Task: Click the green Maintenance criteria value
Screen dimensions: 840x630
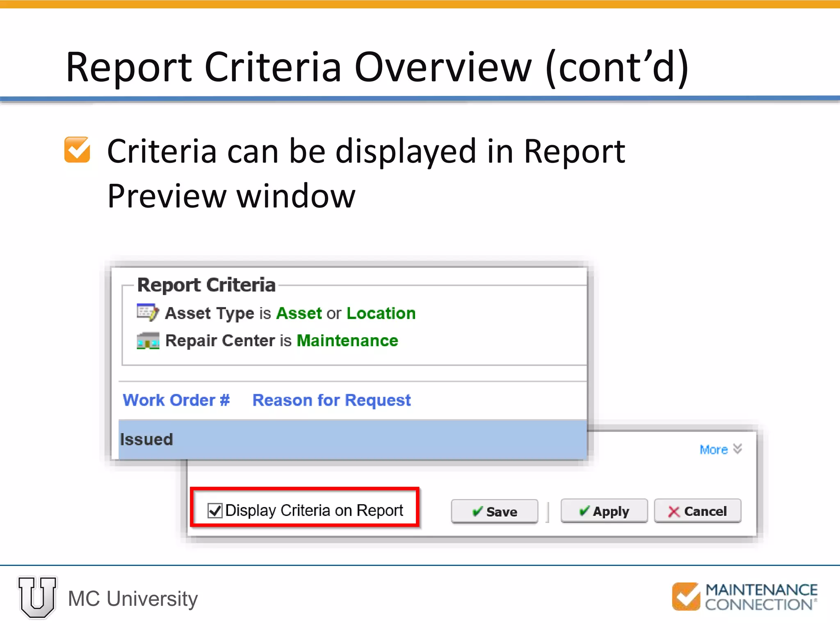Action: pos(347,341)
